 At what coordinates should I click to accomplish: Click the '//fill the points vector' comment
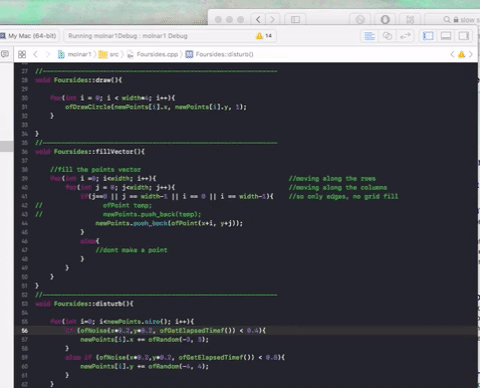(95, 170)
